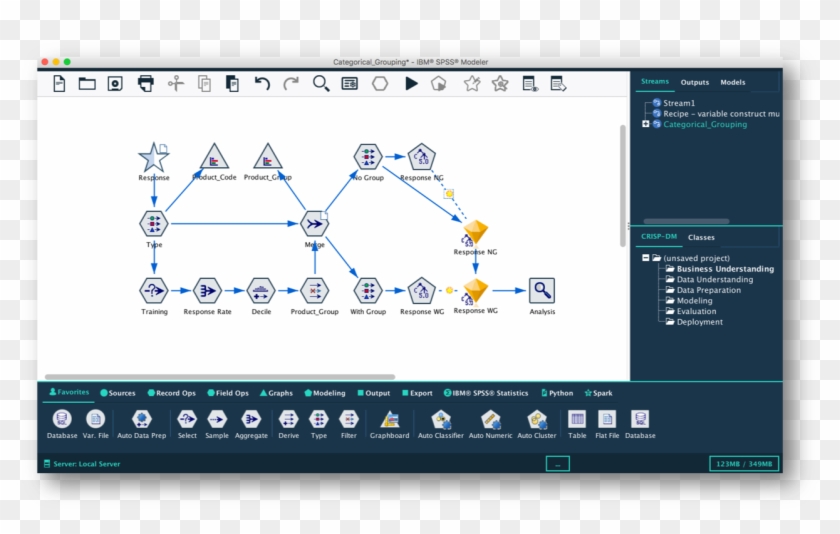840x534 pixels.
Task: Open the Modeling palette tab
Action: pyautogui.click(x=325, y=393)
